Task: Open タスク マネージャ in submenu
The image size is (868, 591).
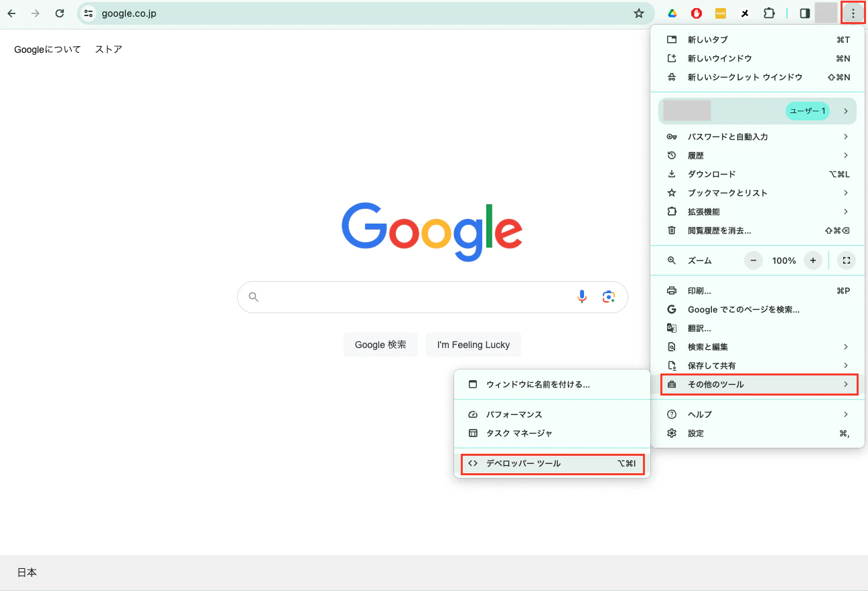Action: [x=553, y=433]
